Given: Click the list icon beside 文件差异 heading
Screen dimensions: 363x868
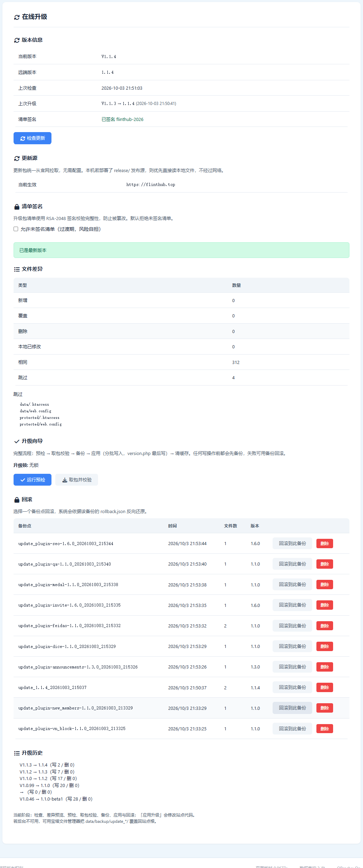Looking at the screenshot, I should point(17,269).
